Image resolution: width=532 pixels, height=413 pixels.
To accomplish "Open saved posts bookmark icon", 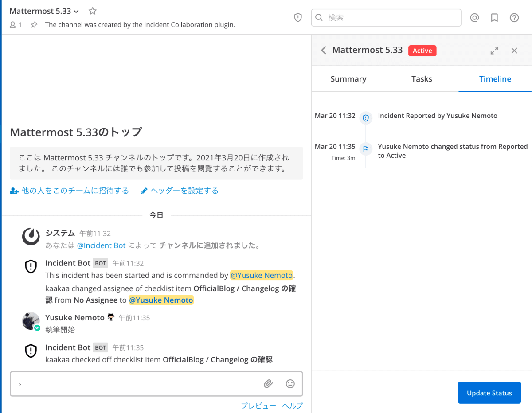I will pyautogui.click(x=494, y=18).
